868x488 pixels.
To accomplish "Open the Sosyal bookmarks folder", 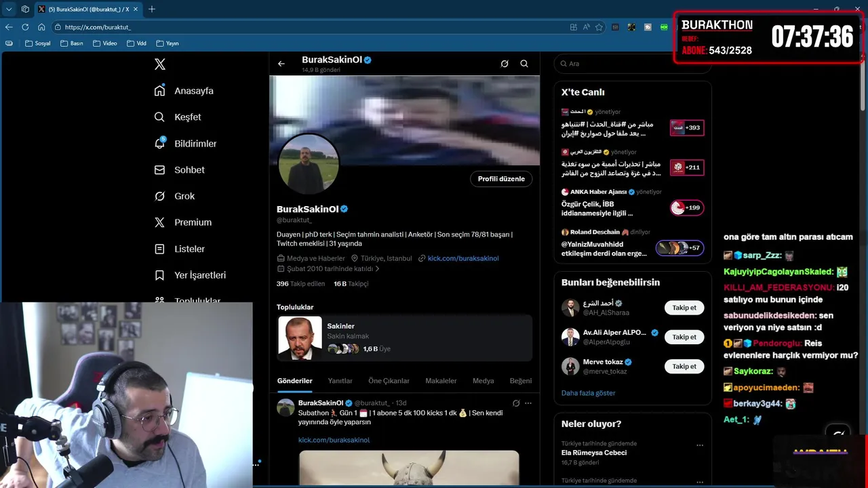I will [x=38, y=43].
